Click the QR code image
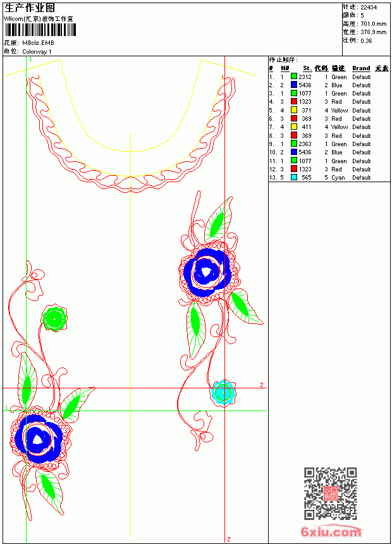This screenshot has width=392, height=544. coord(330,493)
